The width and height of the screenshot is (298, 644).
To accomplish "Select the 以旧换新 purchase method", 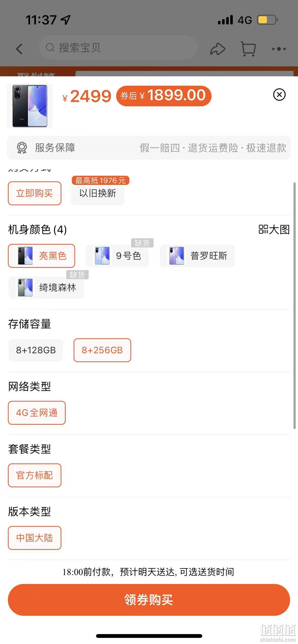I will [x=98, y=193].
